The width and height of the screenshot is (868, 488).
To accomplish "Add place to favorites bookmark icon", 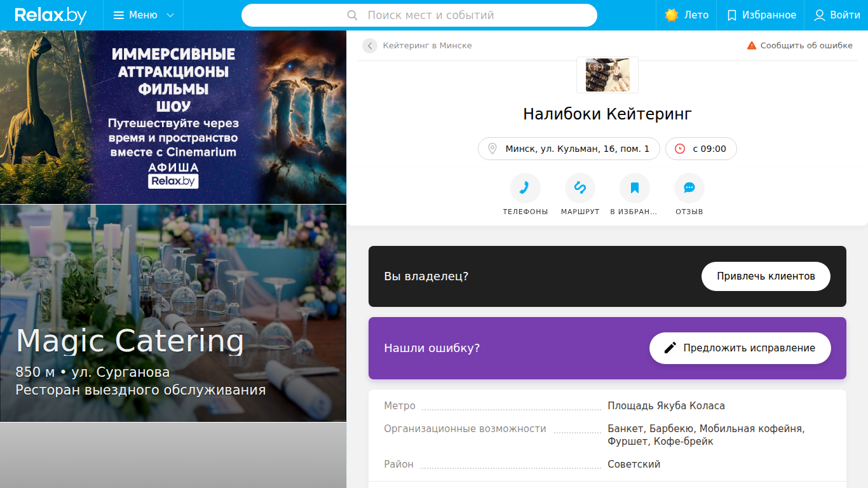I will coord(634,188).
